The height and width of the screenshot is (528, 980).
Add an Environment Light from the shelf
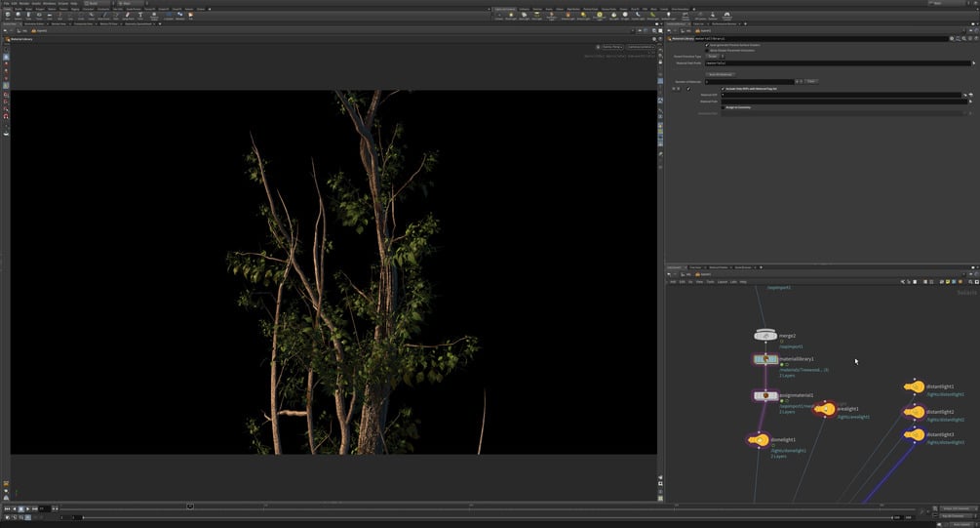tap(600, 16)
